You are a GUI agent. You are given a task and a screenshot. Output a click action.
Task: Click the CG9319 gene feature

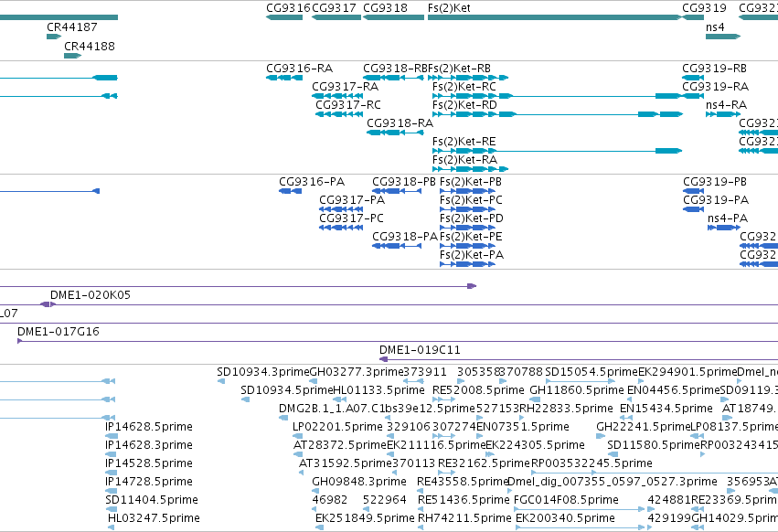[693, 17]
